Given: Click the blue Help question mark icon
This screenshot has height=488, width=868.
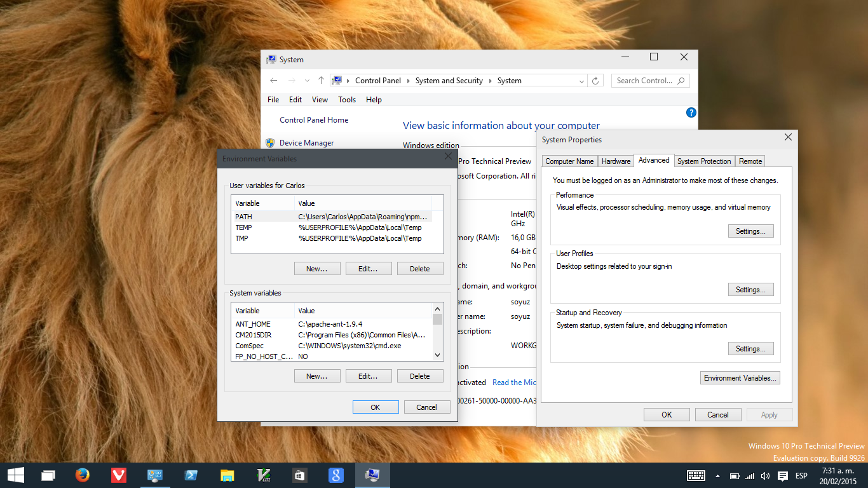Looking at the screenshot, I should point(691,112).
